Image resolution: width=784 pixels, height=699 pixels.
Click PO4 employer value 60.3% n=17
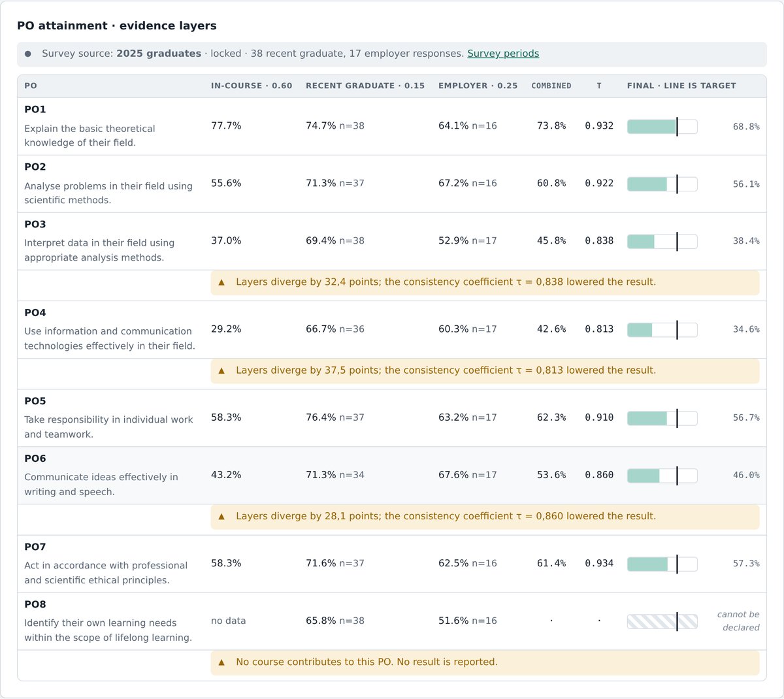coord(468,329)
